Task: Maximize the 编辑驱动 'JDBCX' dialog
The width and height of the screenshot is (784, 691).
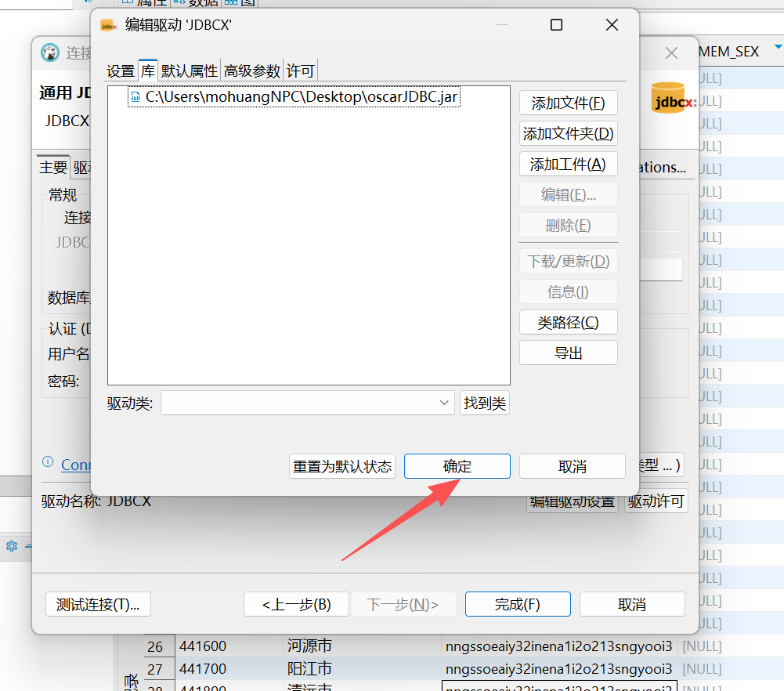Action: point(556,25)
